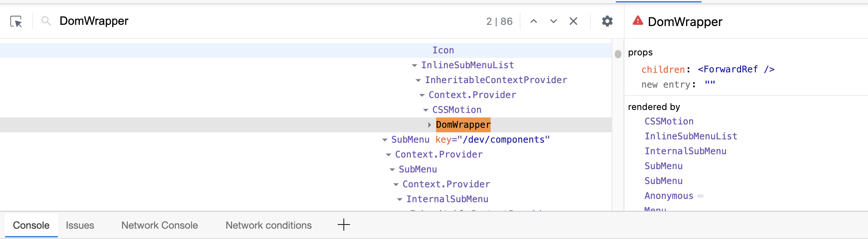Open the DevTools settings gear

tap(607, 21)
